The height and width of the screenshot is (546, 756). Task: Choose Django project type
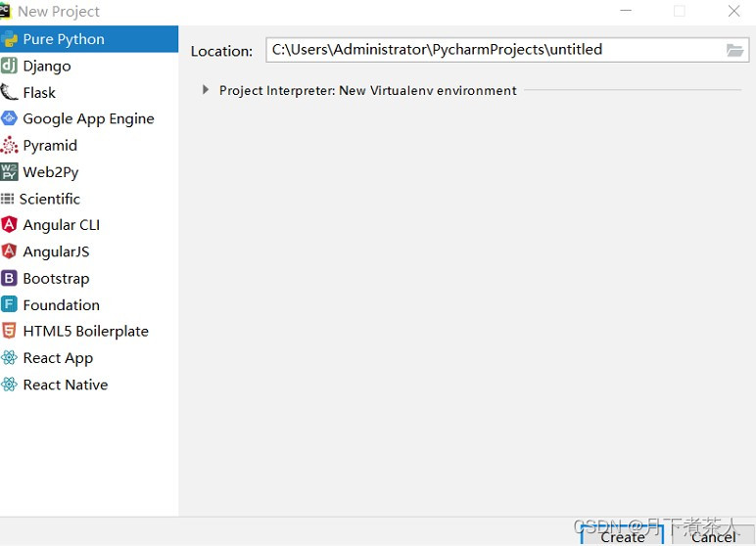point(89,66)
